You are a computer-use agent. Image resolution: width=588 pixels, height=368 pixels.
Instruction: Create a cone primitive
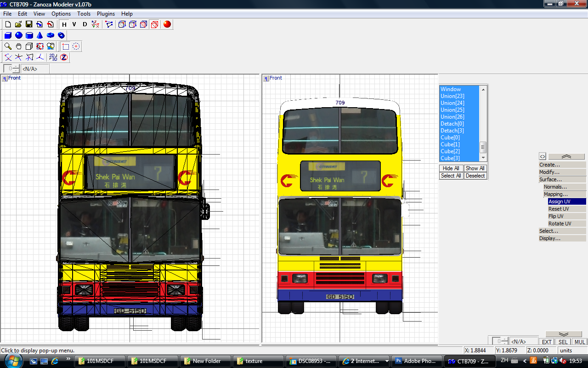(40, 35)
